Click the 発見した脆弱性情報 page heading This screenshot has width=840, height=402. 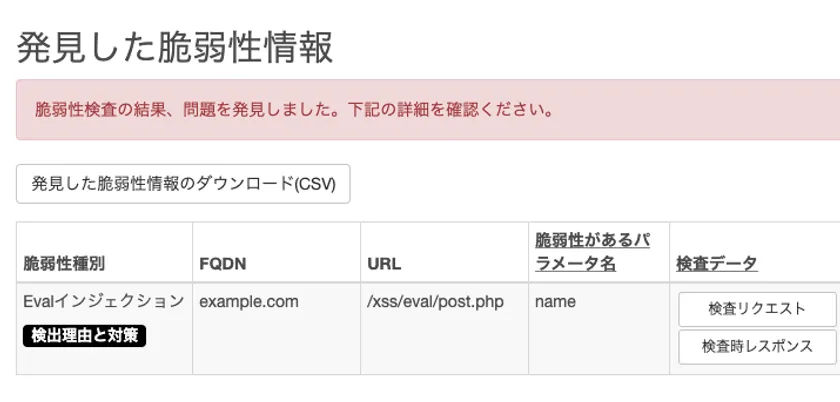tap(175, 47)
